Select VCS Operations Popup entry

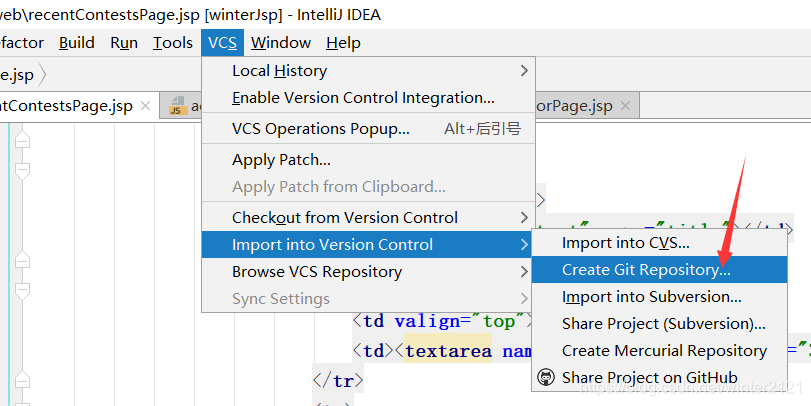pos(368,129)
